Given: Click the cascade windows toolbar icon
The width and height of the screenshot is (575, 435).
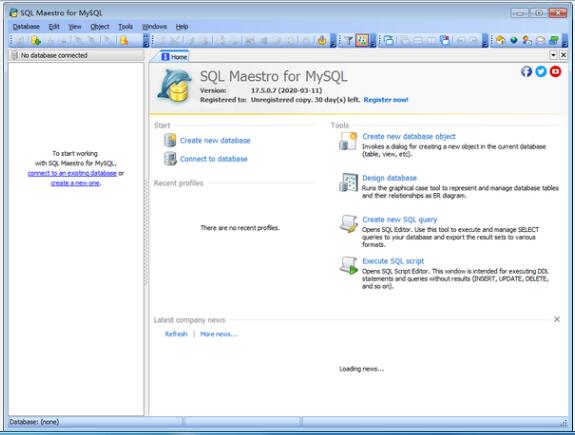Looking at the screenshot, I should coord(389,40).
